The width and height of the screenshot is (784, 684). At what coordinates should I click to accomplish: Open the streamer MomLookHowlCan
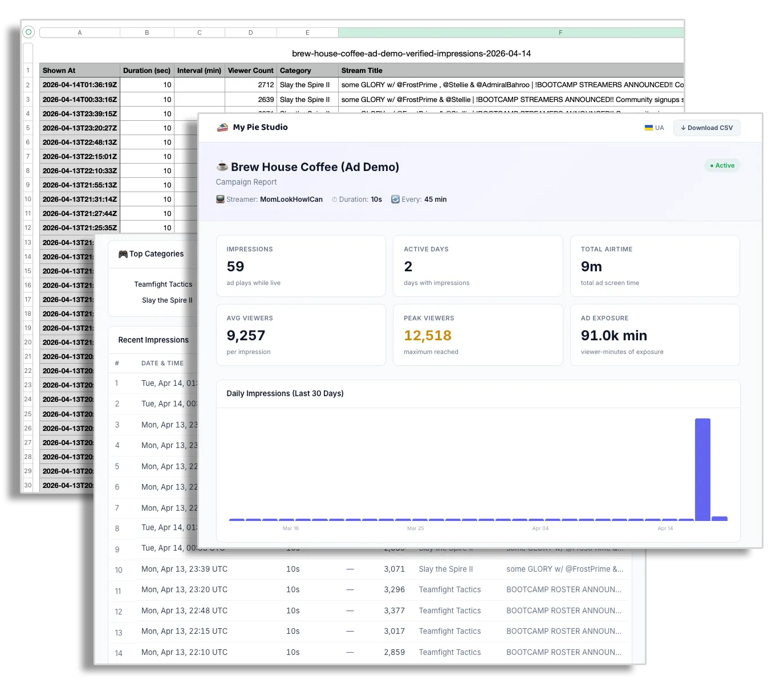(291, 199)
